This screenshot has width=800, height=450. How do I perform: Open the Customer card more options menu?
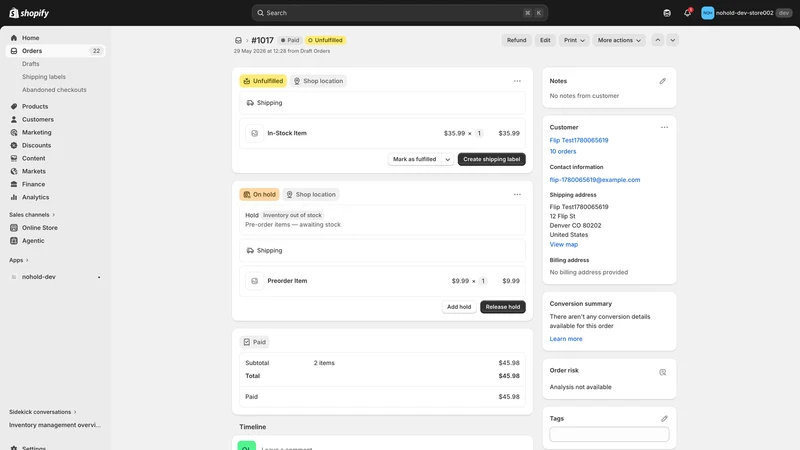(x=664, y=128)
